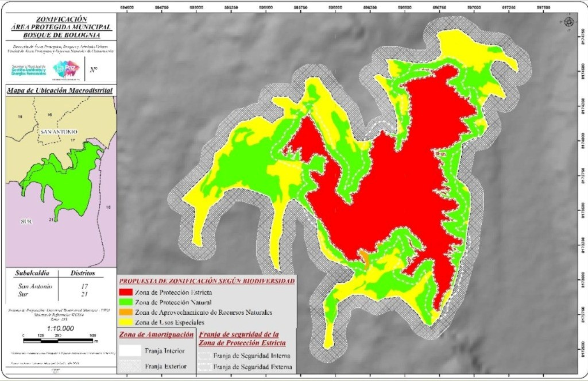Click the Franja de Seguridad Interna line symbol
This screenshot has width=588, height=381.
pyautogui.click(x=204, y=356)
